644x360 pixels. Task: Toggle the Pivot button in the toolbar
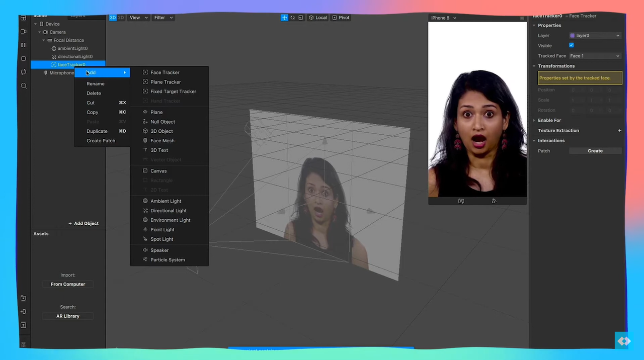point(341,18)
